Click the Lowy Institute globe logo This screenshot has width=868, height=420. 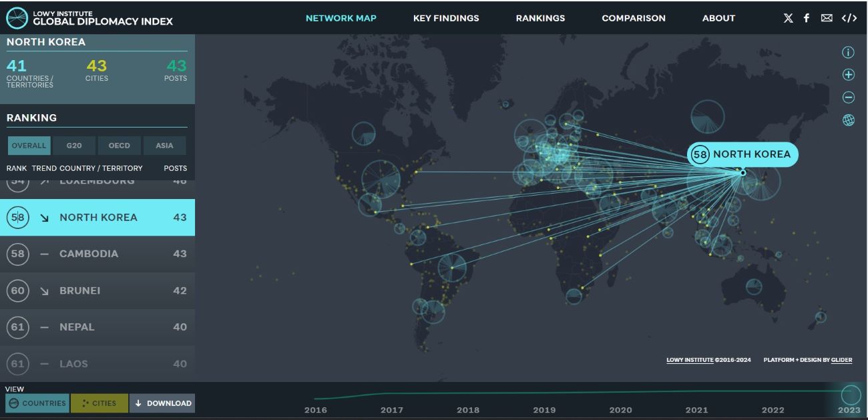(x=17, y=18)
